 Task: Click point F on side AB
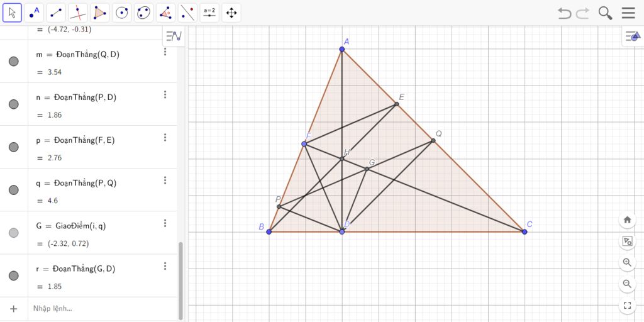point(304,144)
